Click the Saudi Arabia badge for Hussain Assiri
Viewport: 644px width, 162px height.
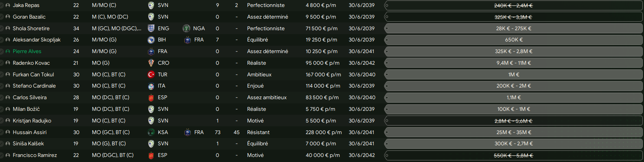(x=151, y=132)
